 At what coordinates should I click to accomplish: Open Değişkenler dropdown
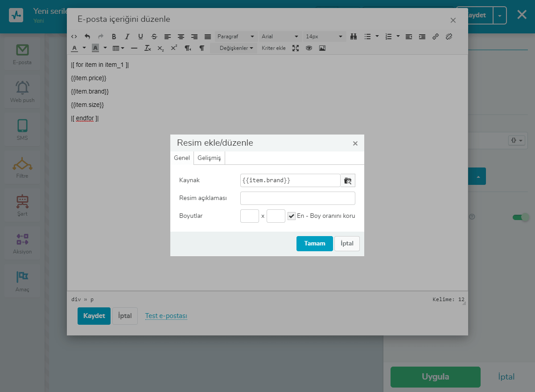pos(234,48)
